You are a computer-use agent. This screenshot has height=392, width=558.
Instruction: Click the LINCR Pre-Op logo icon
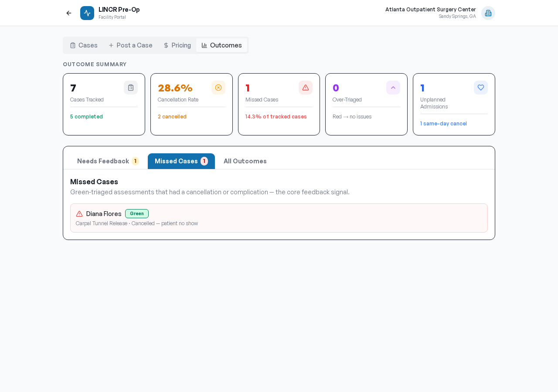[87, 13]
